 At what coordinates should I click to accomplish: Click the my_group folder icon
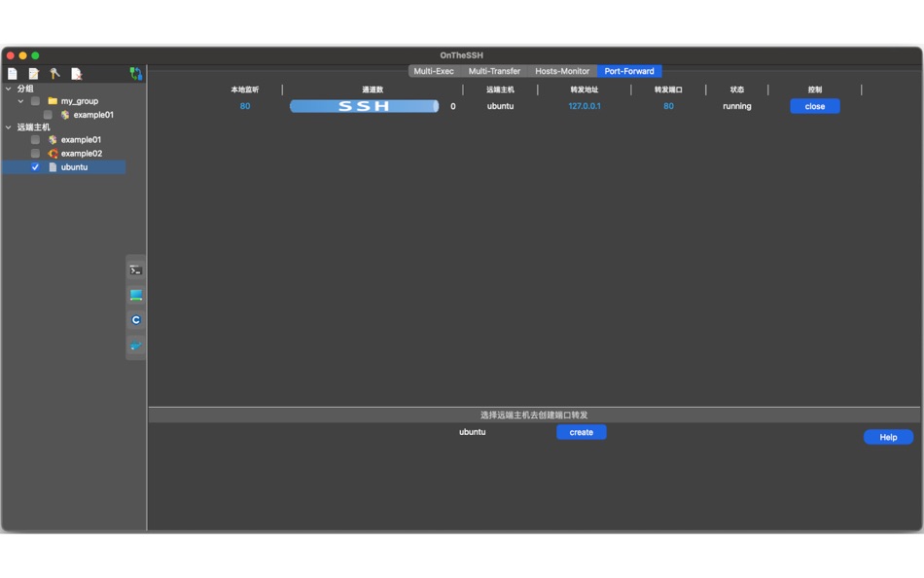tap(53, 101)
